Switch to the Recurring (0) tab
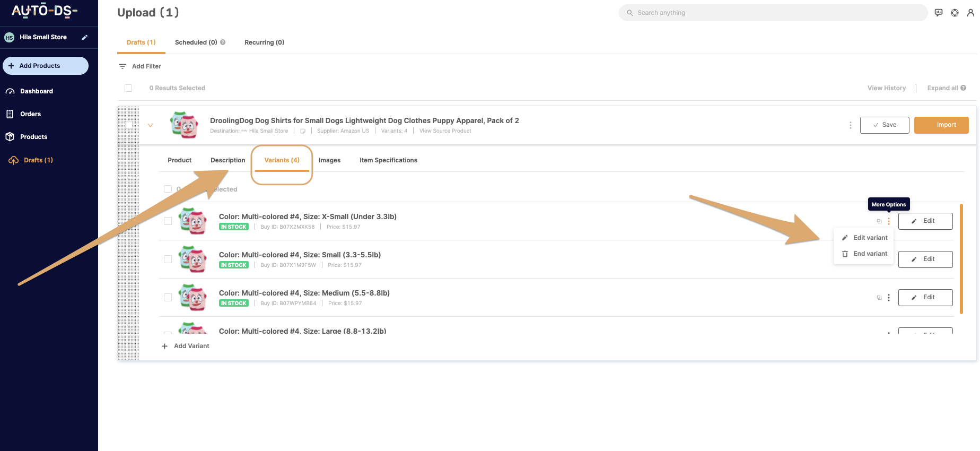 pos(264,42)
